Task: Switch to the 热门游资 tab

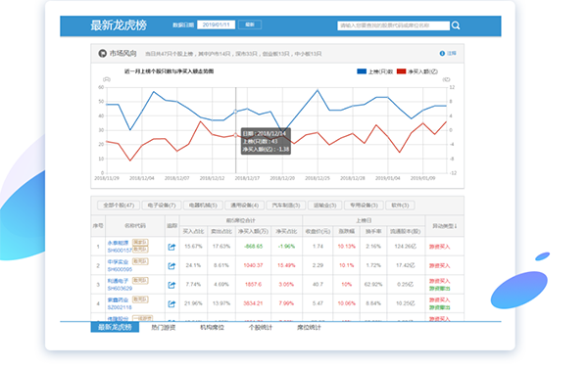Action: [163, 328]
